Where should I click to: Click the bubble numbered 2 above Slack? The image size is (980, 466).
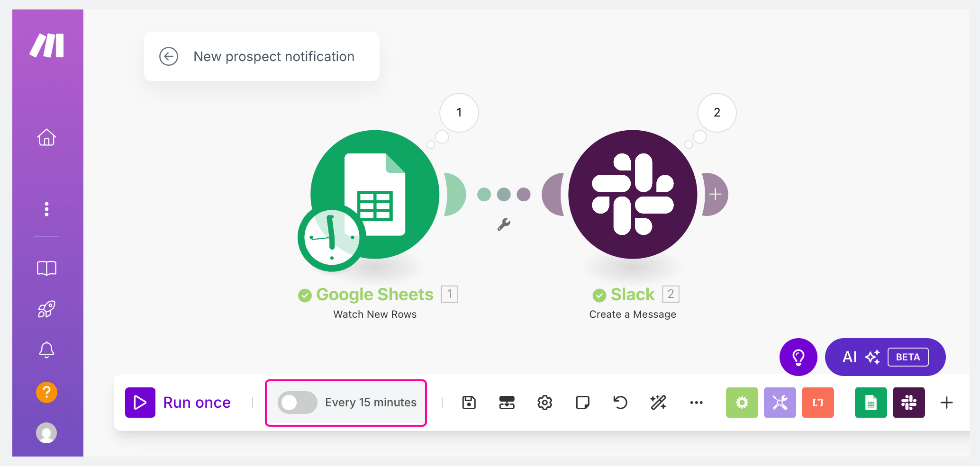click(717, 113)
